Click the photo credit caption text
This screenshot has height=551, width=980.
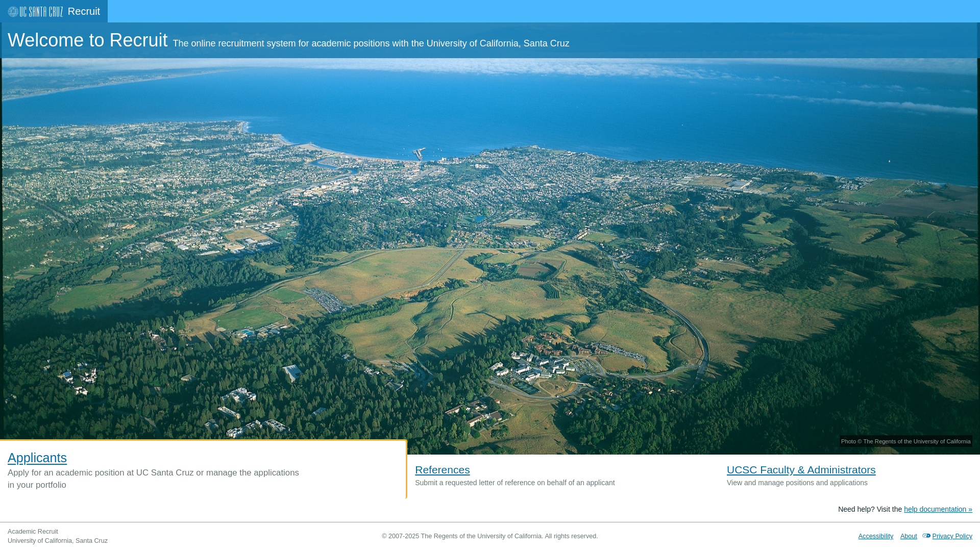tap(905, 441)
